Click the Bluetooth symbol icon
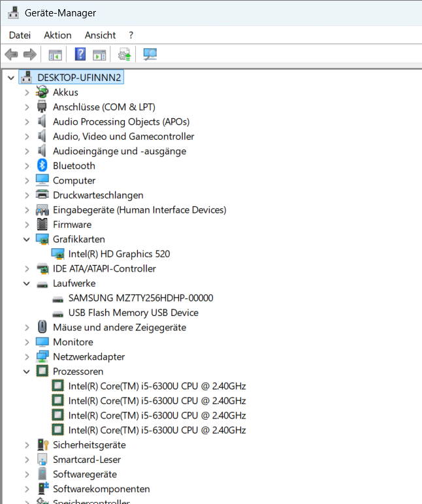 42,166
